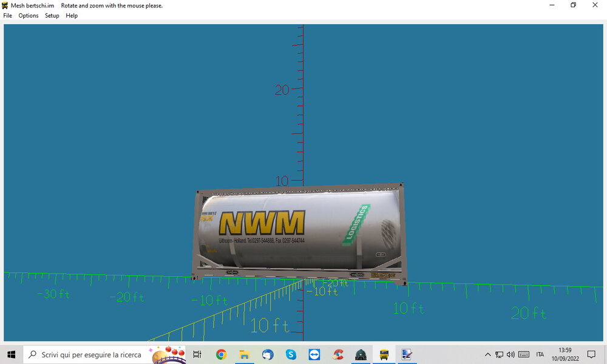Open File Explorer from taskbar
The height and width of the screenshot is (364, 607).
click(x=244, y=354)
